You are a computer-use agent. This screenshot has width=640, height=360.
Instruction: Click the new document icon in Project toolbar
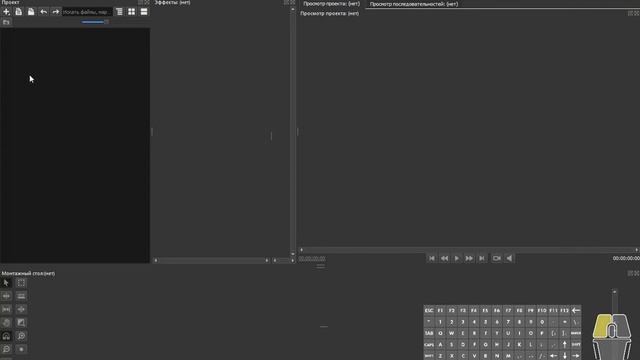(x=18, y=12)
